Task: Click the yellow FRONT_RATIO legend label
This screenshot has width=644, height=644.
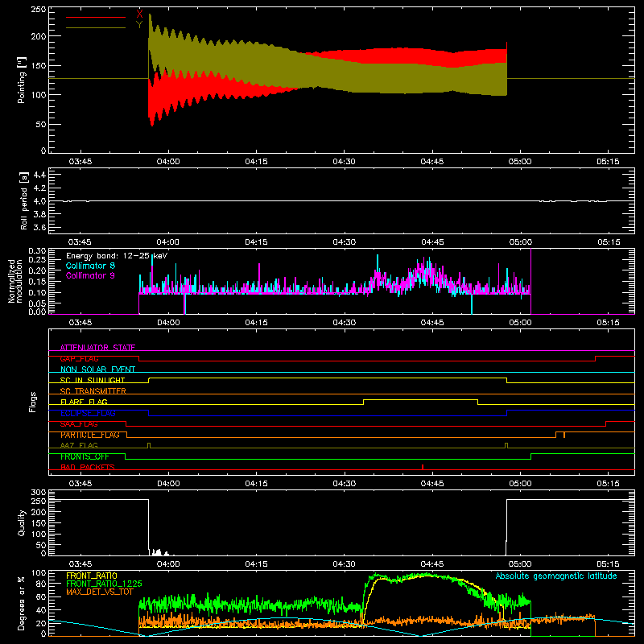Action: point(92,576)
